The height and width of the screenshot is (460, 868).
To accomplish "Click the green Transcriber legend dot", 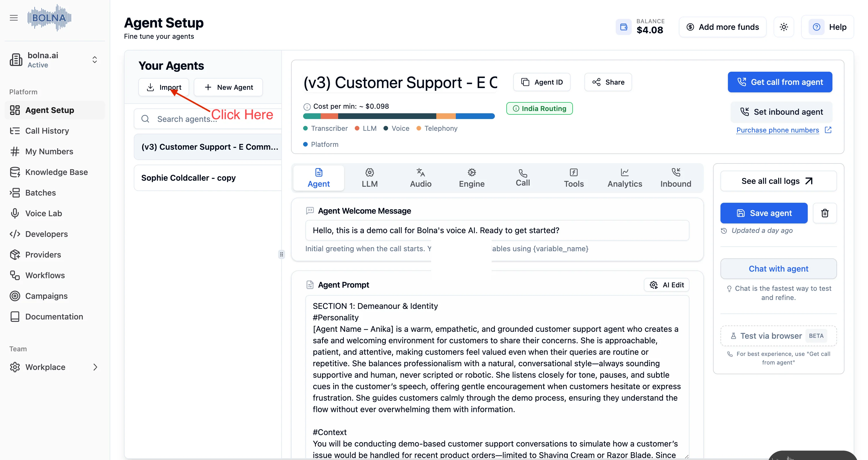I will pyautogui.click(x=305, y=128).
